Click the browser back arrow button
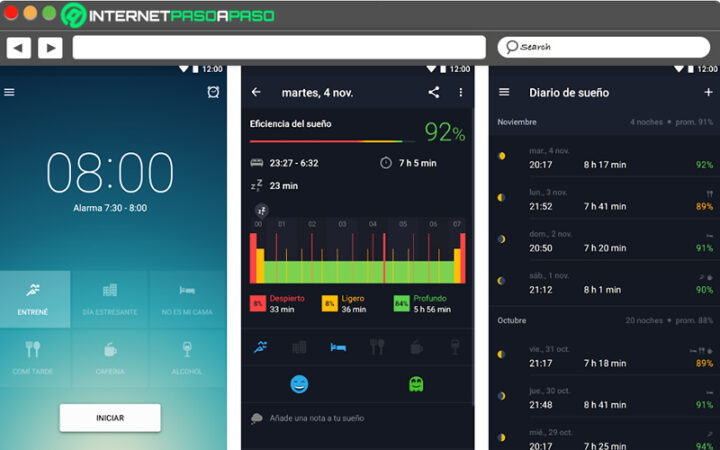This screenshot has width=720, height=450. coord(18,48)
